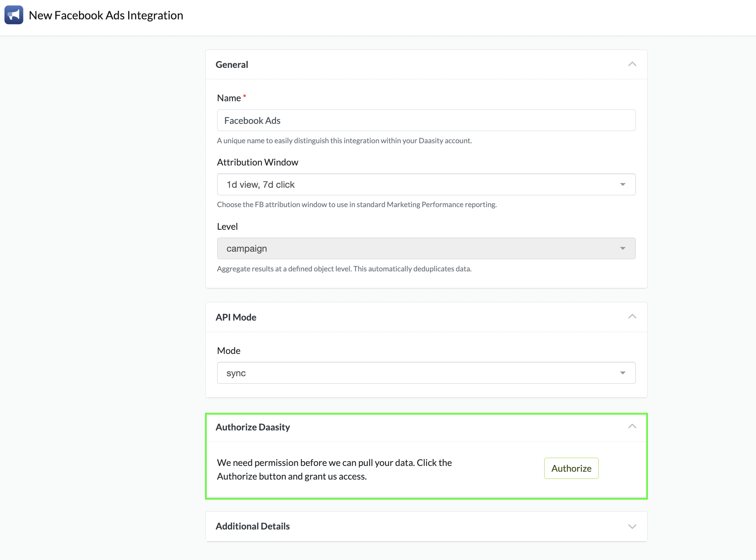
Task: Click the Facebook Ads megaphone icon
Action: click(14, 15)
